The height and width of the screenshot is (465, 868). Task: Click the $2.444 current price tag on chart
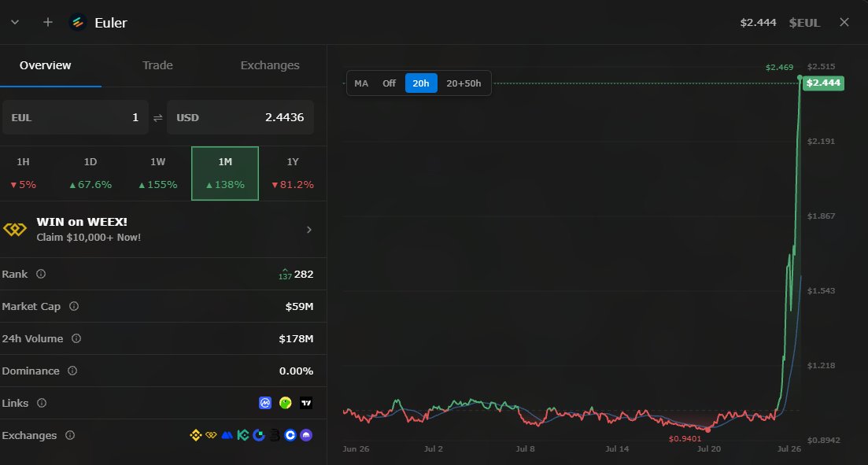pyautogui.click(x=824, y=83)
